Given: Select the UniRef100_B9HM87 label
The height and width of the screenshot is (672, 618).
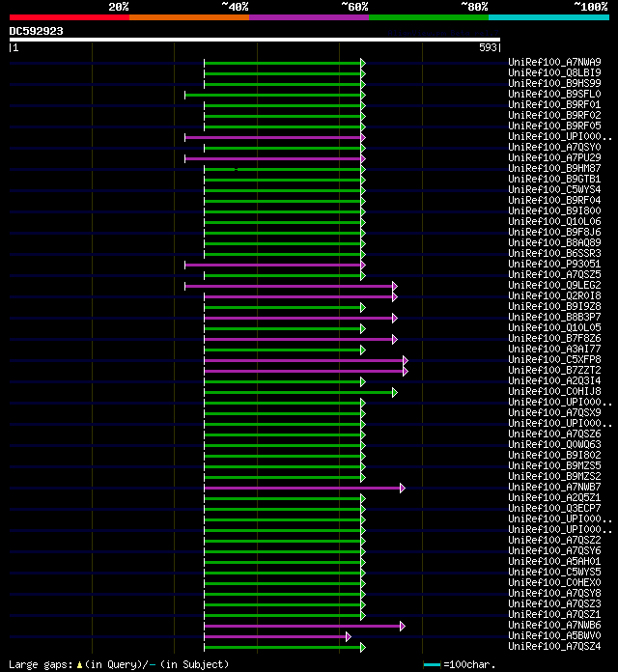Looking at the screenshot, I should tap(554, 168).
